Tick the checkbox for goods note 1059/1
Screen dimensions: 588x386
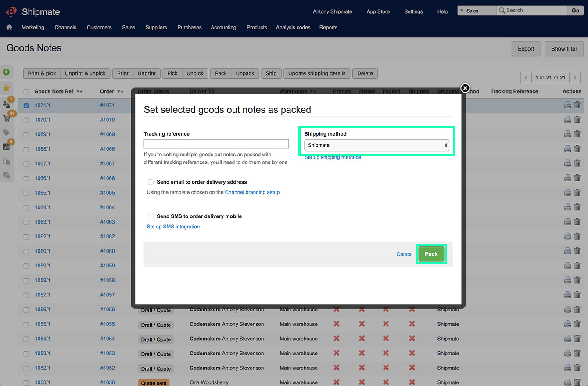click(x=26, y=266)
